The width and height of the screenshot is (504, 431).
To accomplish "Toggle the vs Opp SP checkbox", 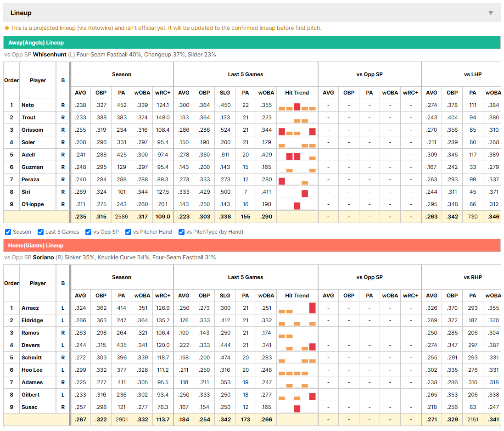I will click(89, 232).
